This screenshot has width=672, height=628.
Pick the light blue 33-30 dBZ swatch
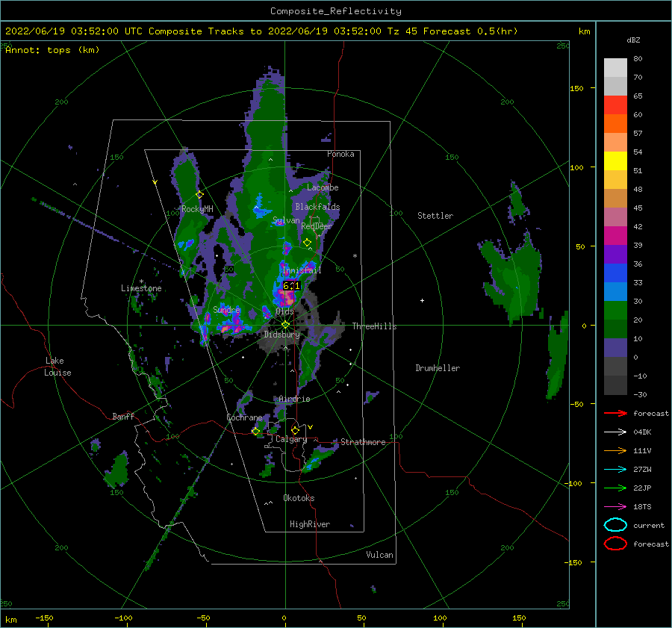point(615,292)
